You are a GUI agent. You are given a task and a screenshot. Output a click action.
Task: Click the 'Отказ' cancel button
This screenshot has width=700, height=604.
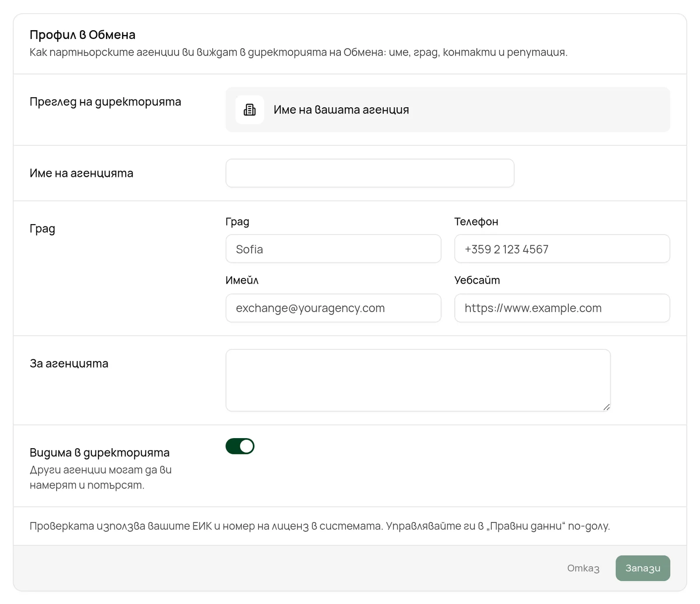coord(583,568)
